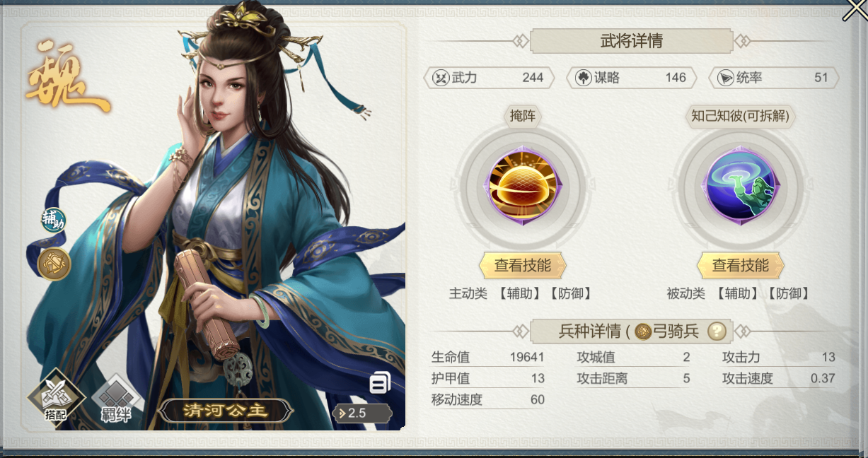Click the 统率 command stat icon
Image resolution: width=868 pixels, height=458 pixels.
[726, 78]
